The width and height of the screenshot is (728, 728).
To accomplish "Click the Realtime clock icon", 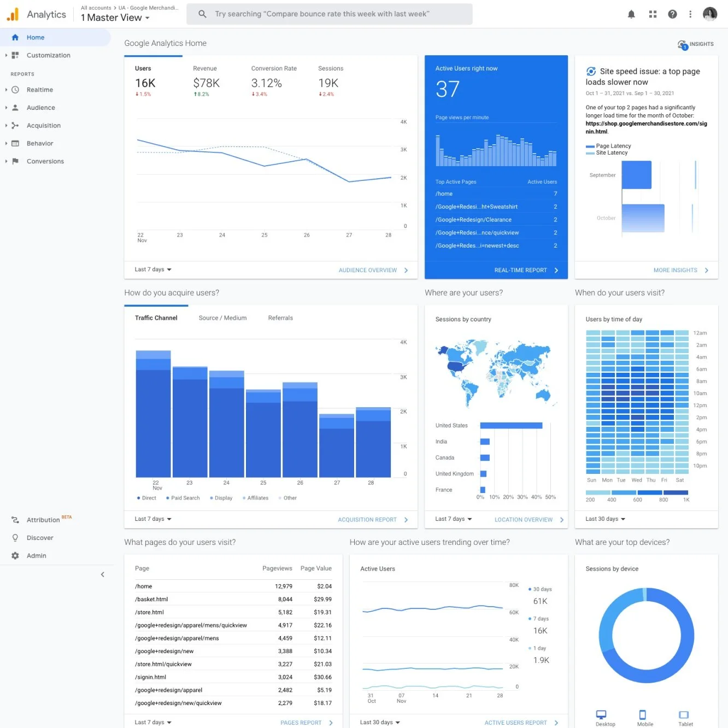I will click(x=15, y=90).
